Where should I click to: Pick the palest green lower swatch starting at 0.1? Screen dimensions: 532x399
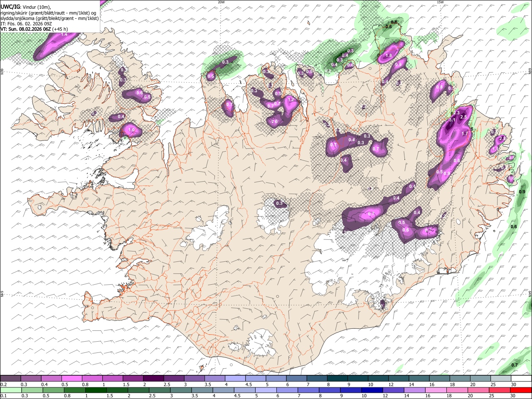pos(11,390)
